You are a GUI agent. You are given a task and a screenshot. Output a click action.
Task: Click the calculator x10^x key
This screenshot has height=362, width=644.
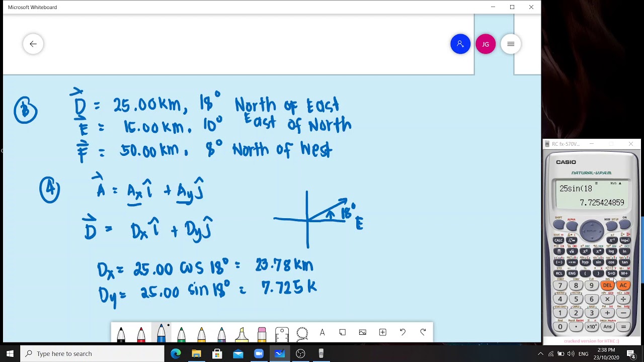[x=592, y=327]
